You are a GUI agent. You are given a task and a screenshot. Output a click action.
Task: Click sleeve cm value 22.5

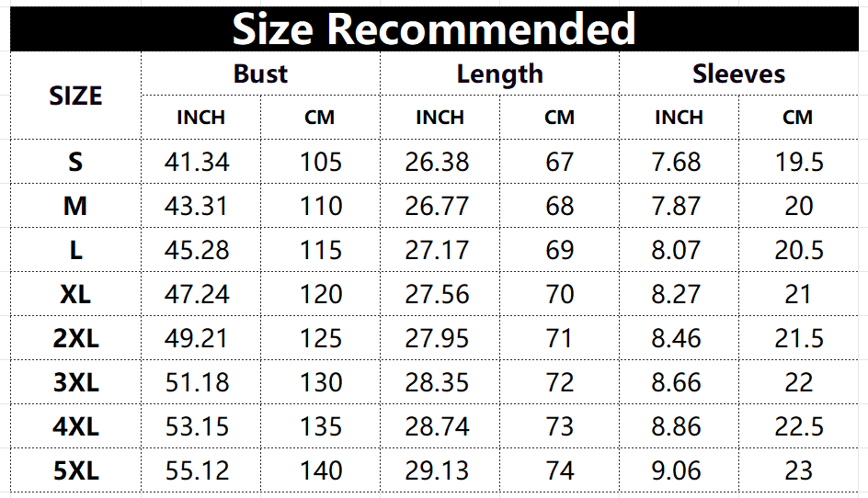[798, 427]
